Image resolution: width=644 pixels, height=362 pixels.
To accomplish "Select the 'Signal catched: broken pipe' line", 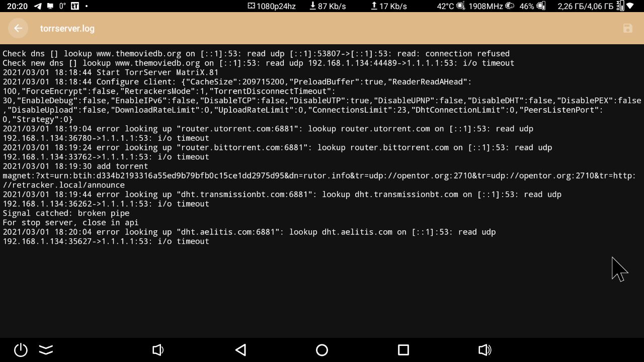I will [x=66, y=213].
